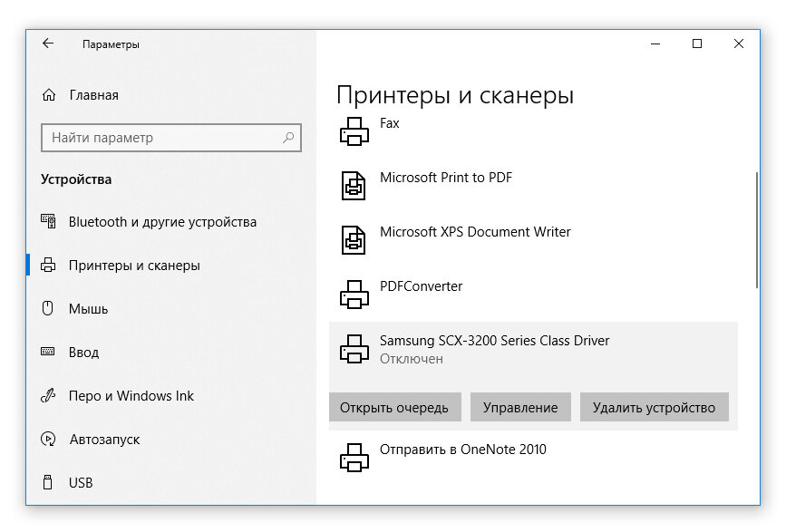The height and width of the screenshot is (532, 786).
Task: Minimize the Параметры window
Action: tap(655, 44)
